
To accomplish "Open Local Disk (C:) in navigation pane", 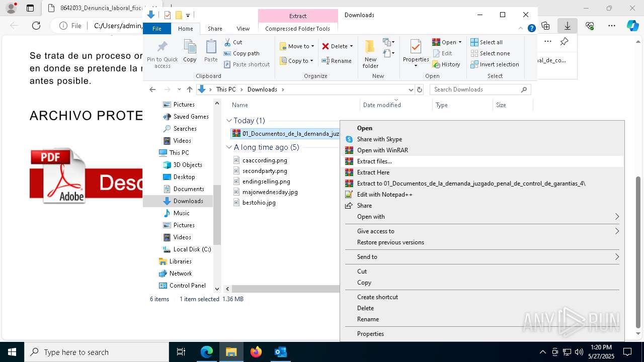I will click(192, 249).
